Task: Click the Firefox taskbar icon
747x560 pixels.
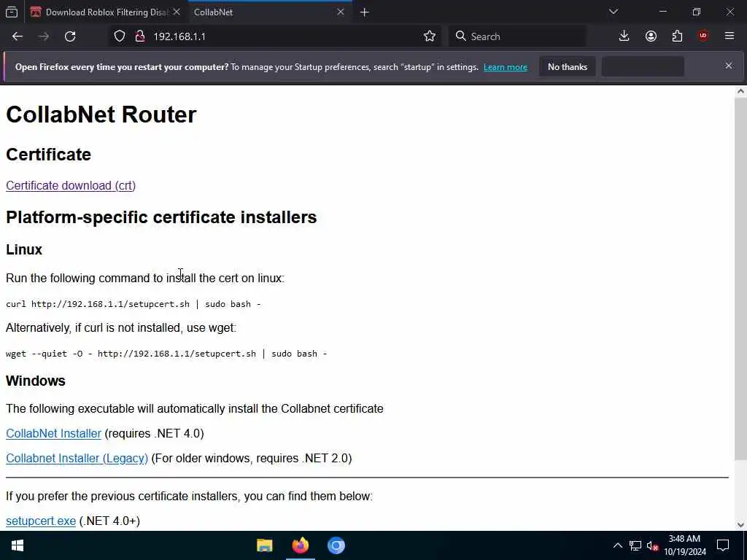Action: (x=300, y=545)
